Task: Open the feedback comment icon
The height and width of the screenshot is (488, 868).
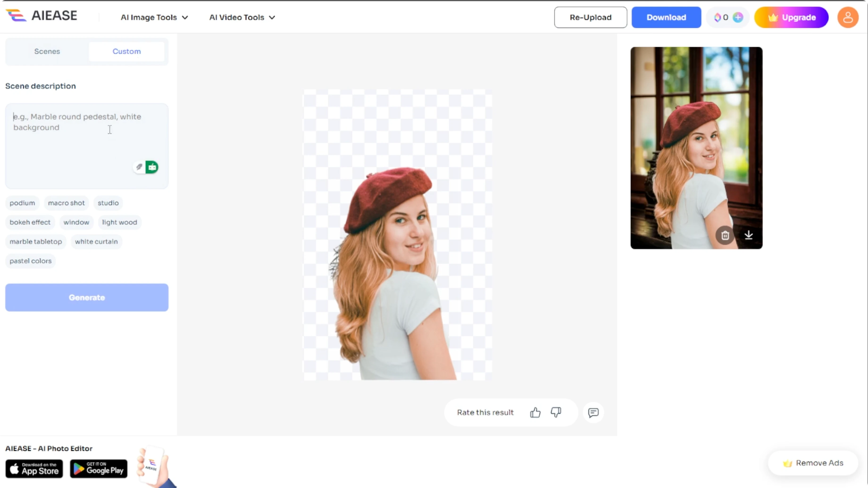Action: click(x=593, y=413)
